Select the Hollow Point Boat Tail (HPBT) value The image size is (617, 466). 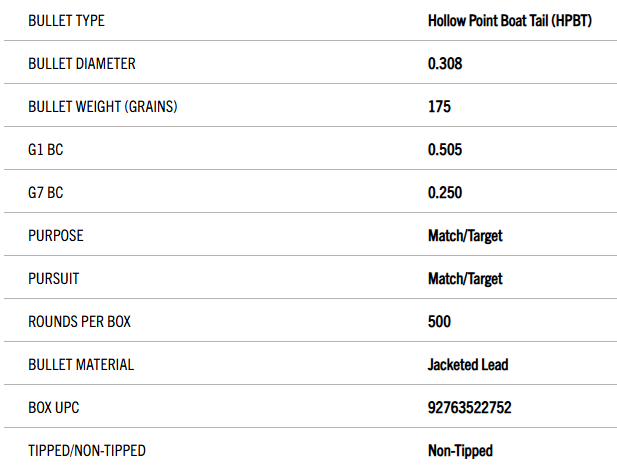[x=511, y=20]
